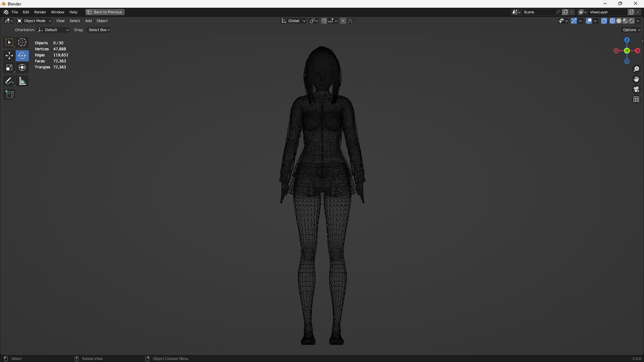Screen dimensions: 644x362
Task: Switch perspective/orthographic with the grid icon
Action: pyautogui.click(x=636, y=99)
